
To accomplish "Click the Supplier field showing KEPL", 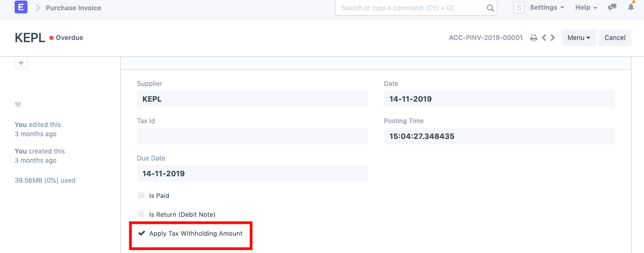I will click(x=252, y=99).
